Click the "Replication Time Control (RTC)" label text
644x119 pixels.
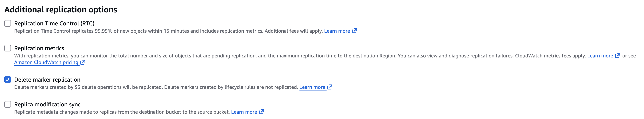point(54,23)
